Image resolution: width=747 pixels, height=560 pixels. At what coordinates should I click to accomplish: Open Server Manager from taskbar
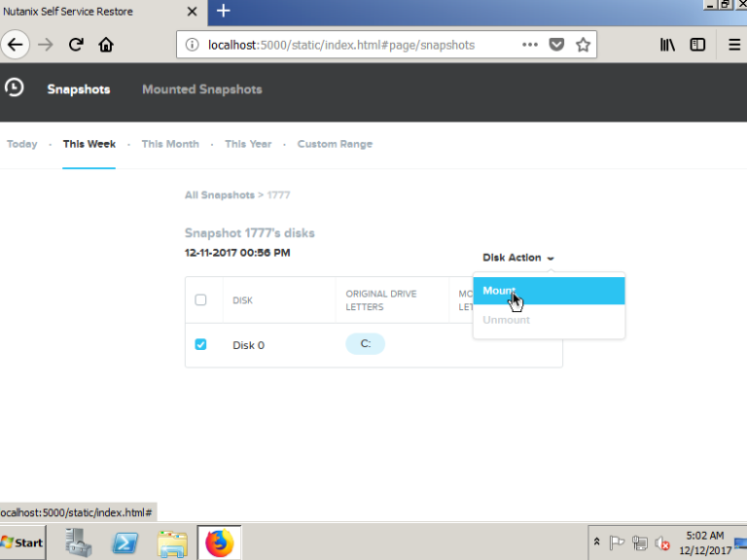(79, 542)
